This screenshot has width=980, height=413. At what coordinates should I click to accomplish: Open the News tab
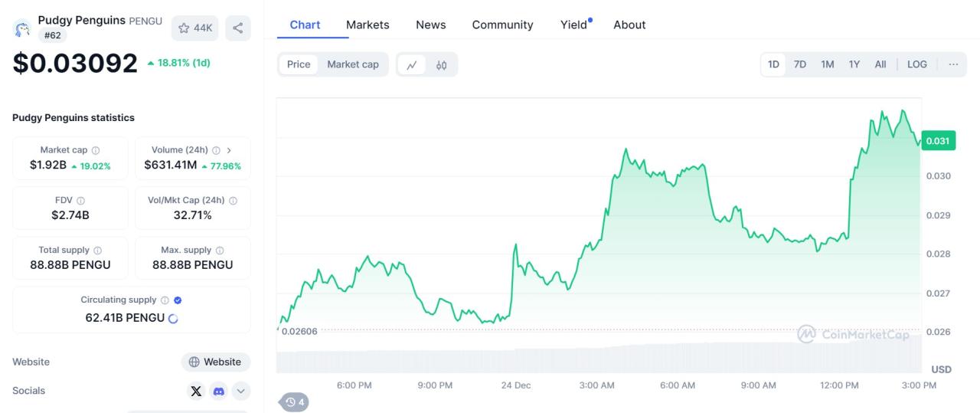[x=431, y=25]
